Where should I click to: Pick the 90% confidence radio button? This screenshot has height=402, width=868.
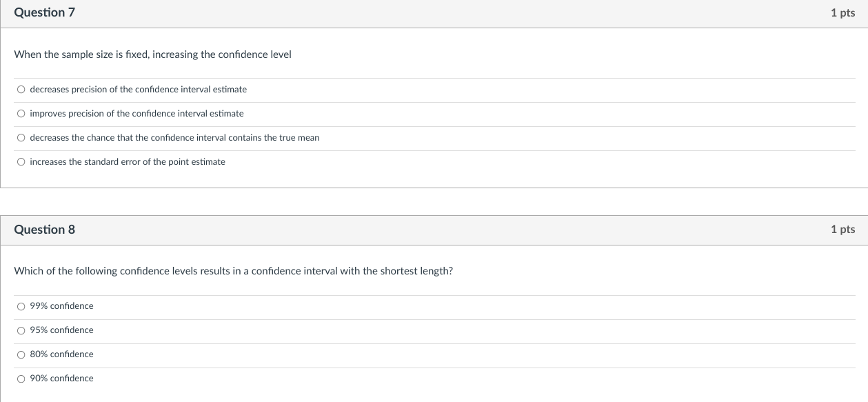click(x=21, y=379)
